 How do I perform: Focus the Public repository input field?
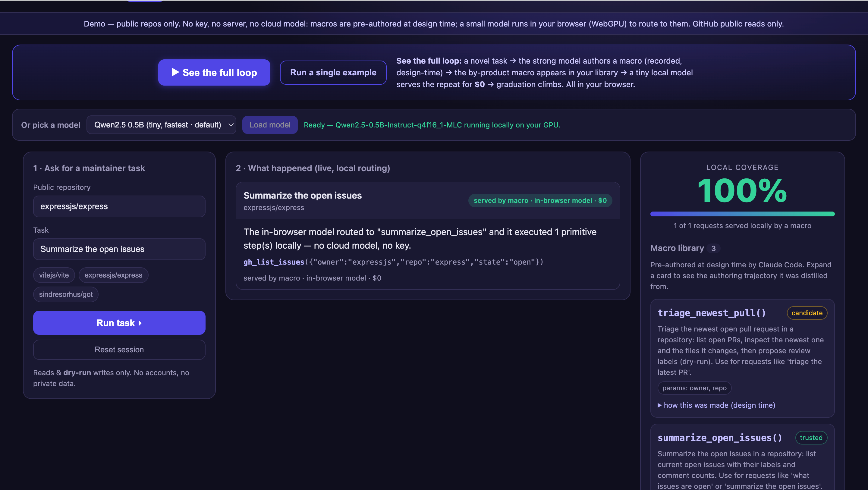pyautogui.click(x=119, y=206)
